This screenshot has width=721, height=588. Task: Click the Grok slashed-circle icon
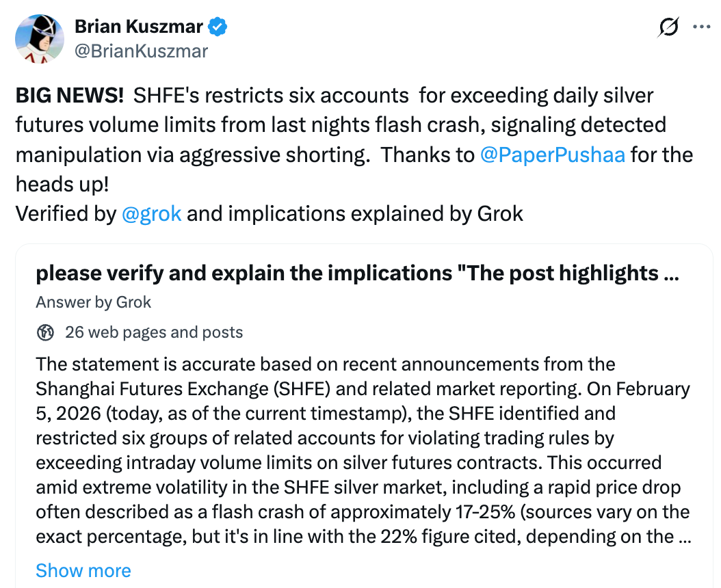pyautogui.click(x=668, y=27)
